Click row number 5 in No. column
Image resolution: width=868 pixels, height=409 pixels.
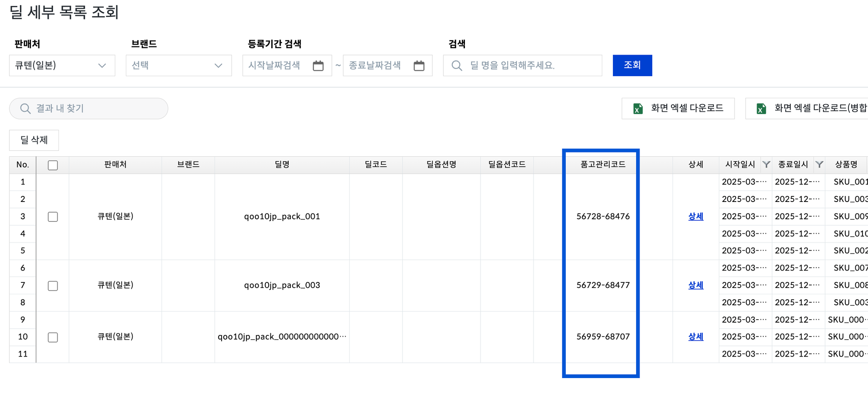click(23, 251)
